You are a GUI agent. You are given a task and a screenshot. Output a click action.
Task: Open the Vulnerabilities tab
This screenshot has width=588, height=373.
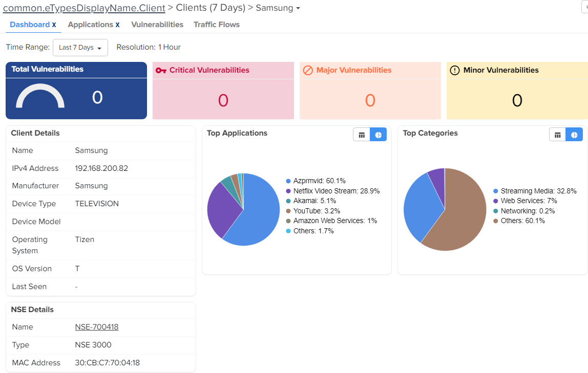coord(157,25)
